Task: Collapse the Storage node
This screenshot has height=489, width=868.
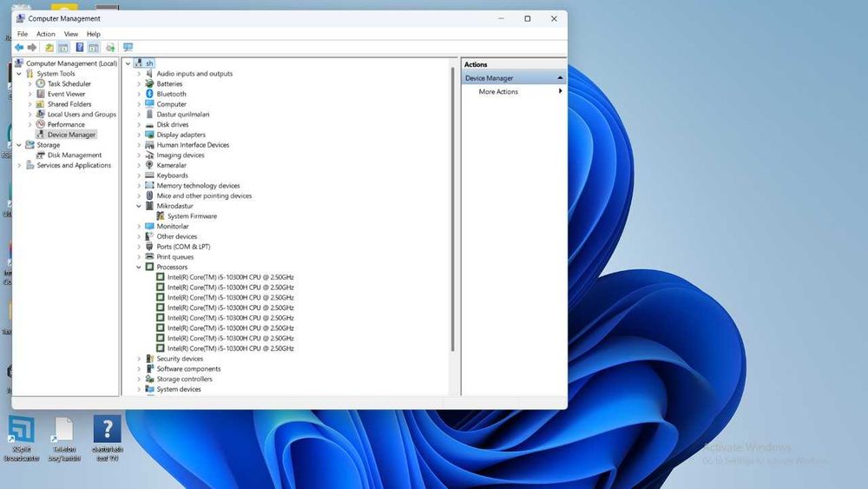Action: pos(19,145)
